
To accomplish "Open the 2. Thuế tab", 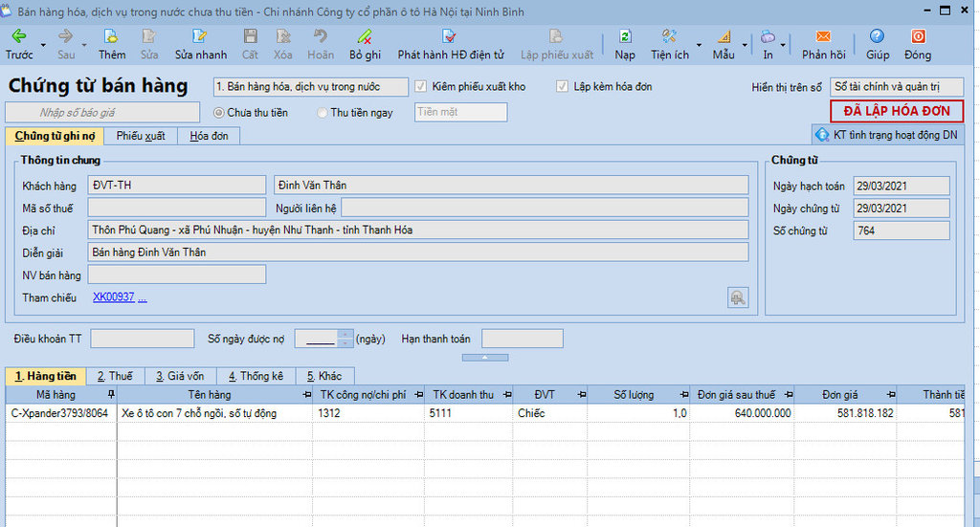I will click(x=115, y=376).
